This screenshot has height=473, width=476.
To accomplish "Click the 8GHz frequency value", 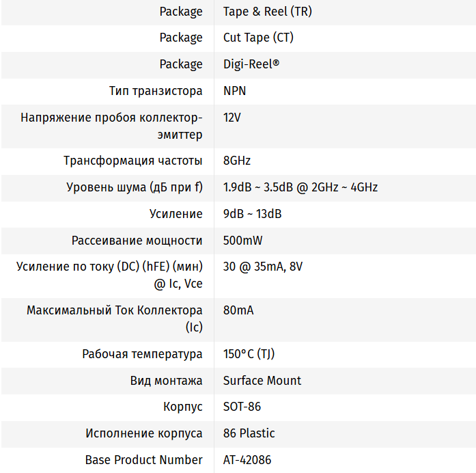I will tap(237, 161).
